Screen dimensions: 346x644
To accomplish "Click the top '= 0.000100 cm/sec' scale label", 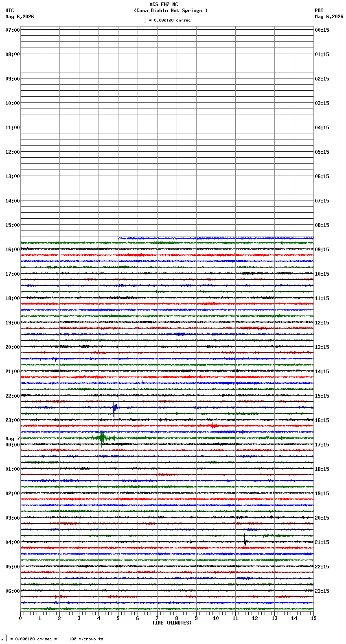I will click(170, 20).
